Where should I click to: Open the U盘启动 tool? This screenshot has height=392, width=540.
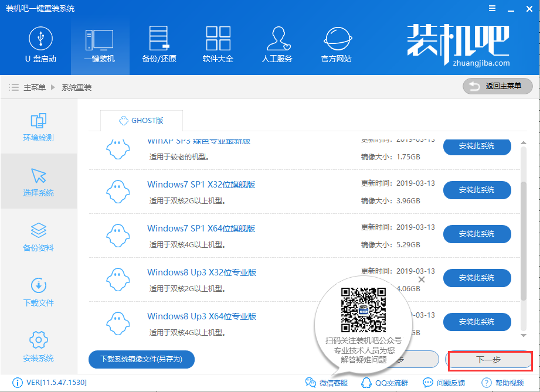point(40,45)
